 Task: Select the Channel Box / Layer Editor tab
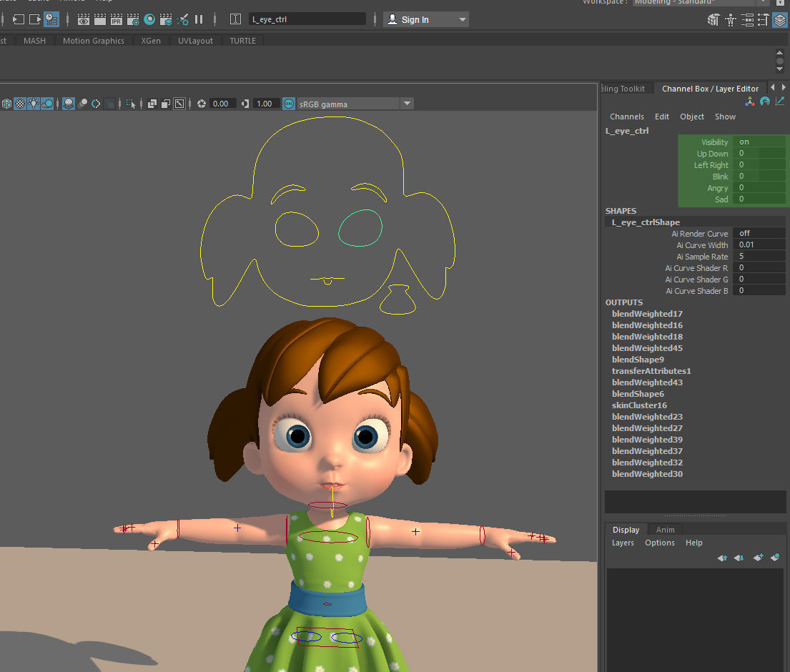click(711, 89)
